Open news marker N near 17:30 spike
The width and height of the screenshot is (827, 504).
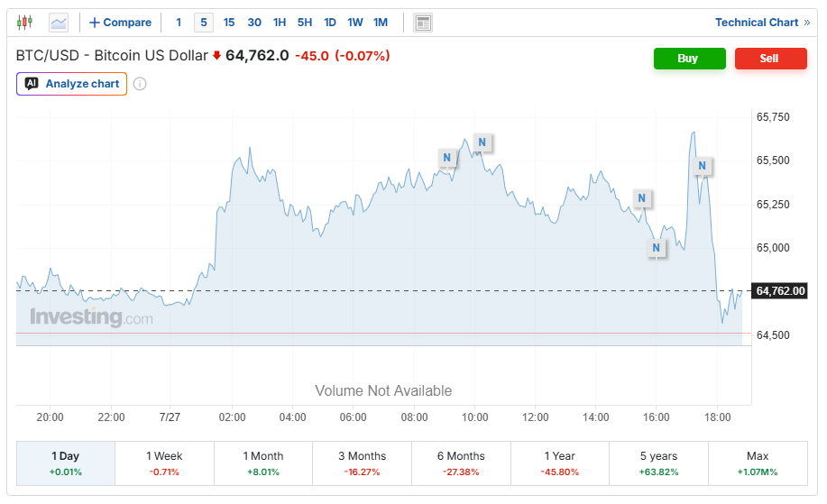(702, 166)
